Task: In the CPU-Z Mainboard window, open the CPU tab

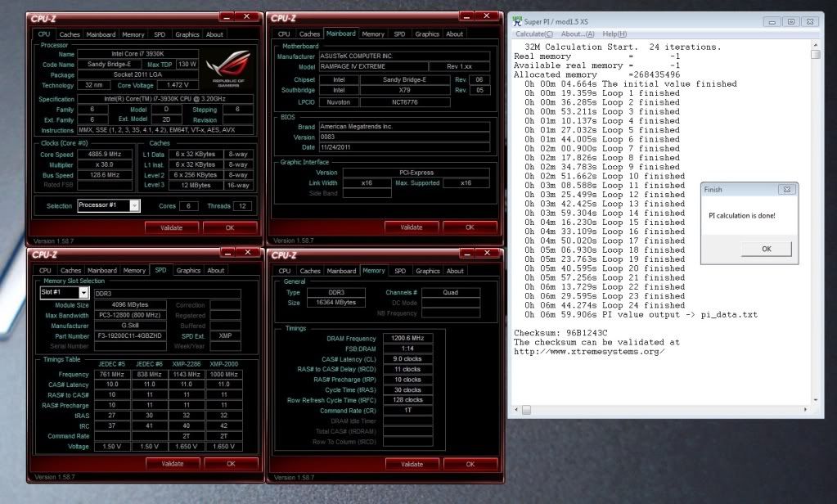Action: tap(284, 34)
